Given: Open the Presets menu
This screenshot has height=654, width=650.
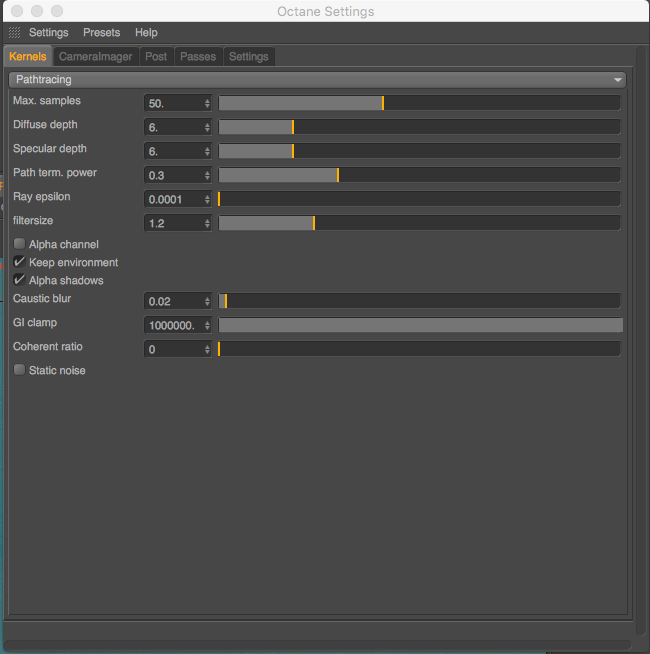Looking at the screenshot, I should 101,33.
